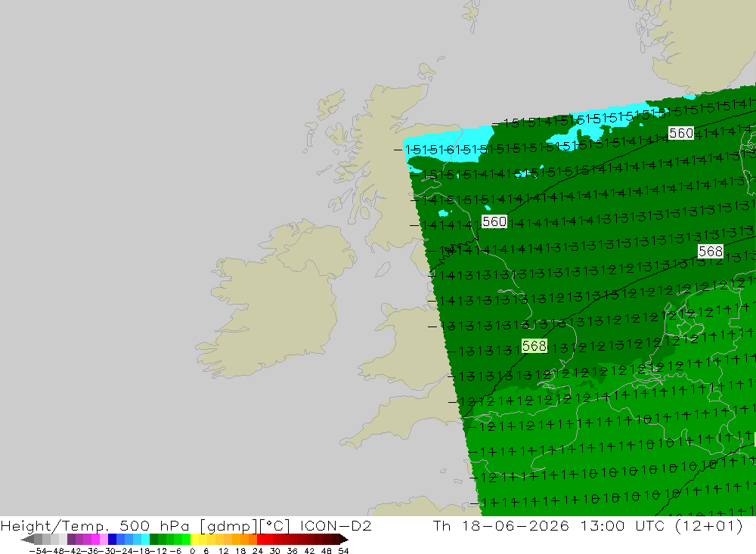
Task: Click the 'ICON-D2' model name text
Action: tap(336, 525)
